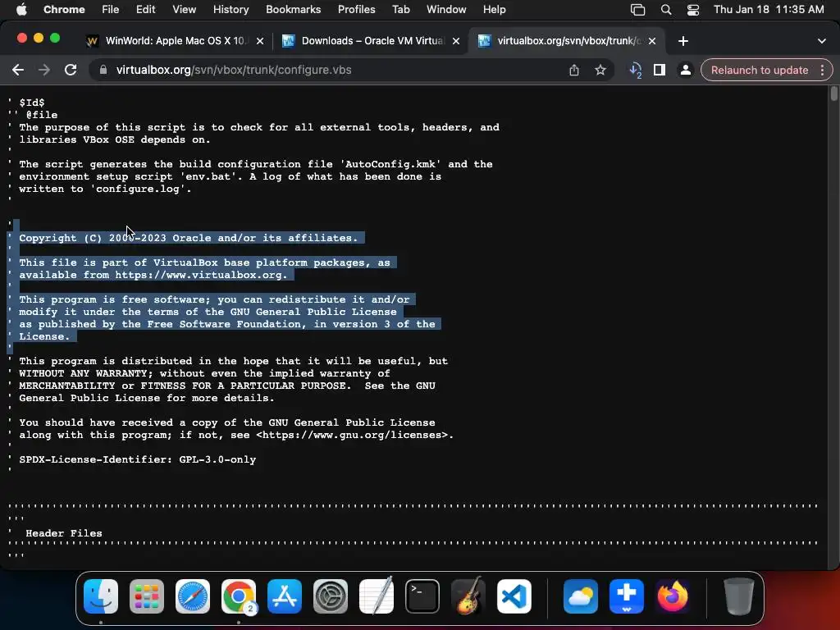The image size is (840, 630).
Task: Click the 'SPDX-License-Identifier: GPL-3.0-only' line
Action: click(x=138, y=459)
